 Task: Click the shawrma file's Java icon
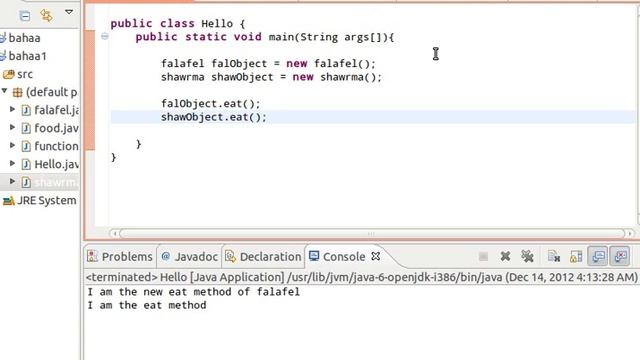[26, 182]
